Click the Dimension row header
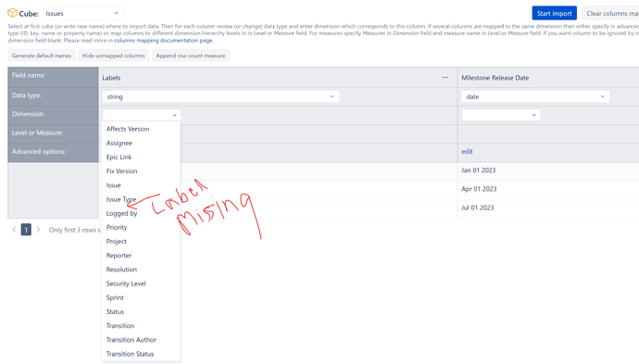The height and width of the screenshot is (364, 639). point(53,116)
